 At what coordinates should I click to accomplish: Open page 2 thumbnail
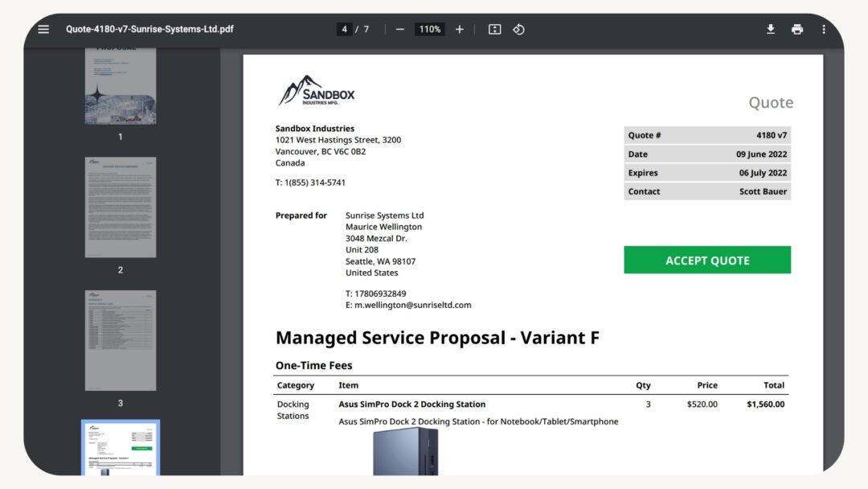click(121, 208)
